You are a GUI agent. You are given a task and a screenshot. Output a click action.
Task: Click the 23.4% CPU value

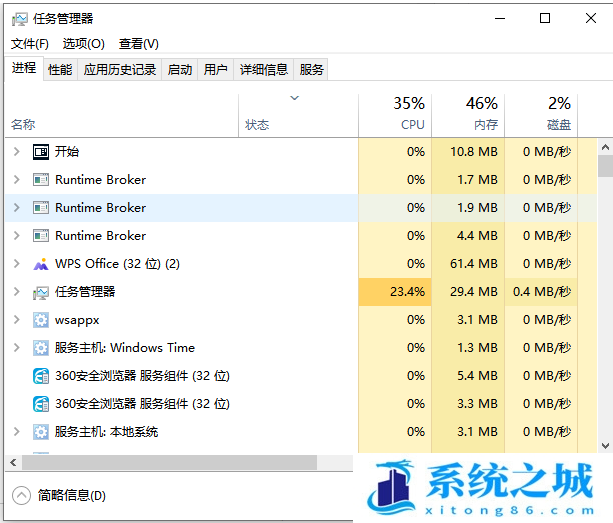[x=407, y=292]
